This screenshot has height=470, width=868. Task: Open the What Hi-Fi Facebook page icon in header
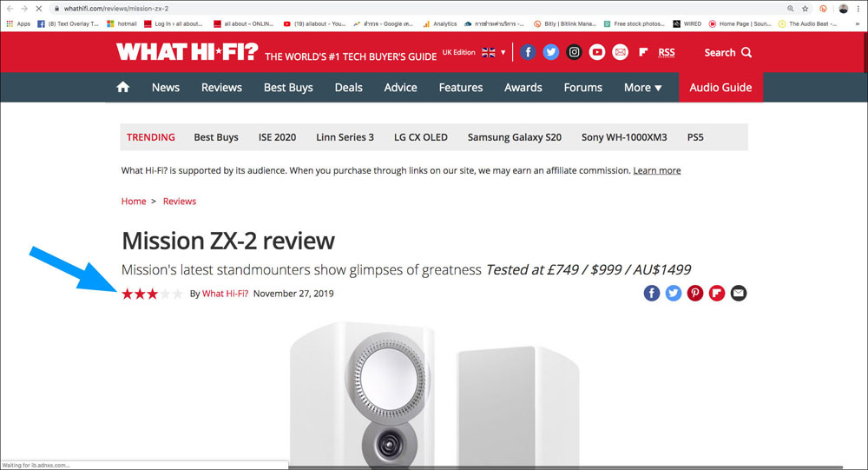[x=528, y=52]
